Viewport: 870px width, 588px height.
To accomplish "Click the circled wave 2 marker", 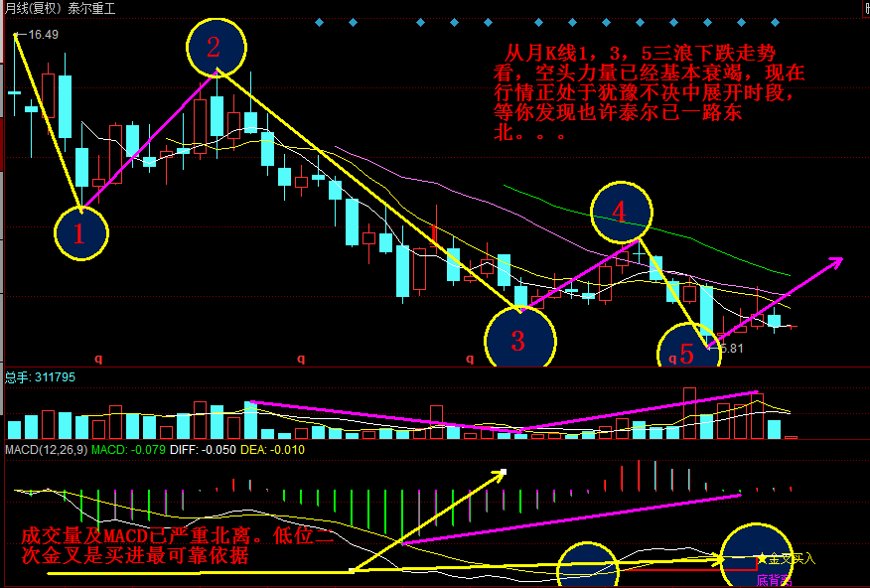I will pos(214,48).
